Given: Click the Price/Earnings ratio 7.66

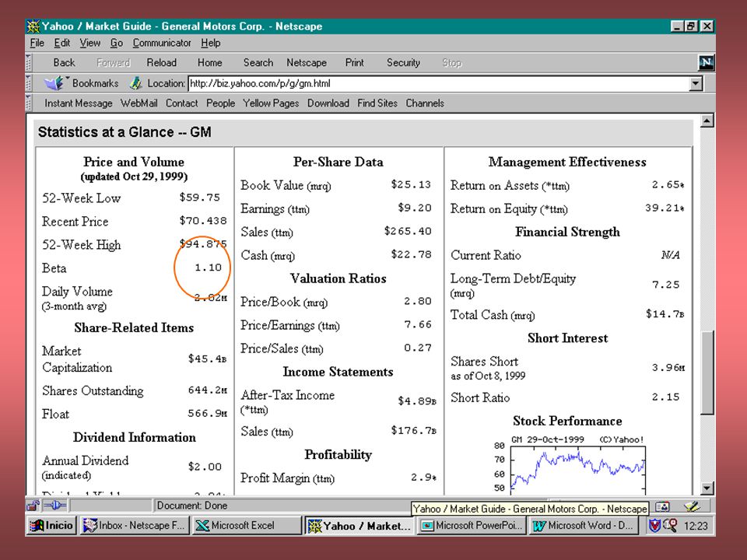Looking at the screenshot, I should [418, 324].
